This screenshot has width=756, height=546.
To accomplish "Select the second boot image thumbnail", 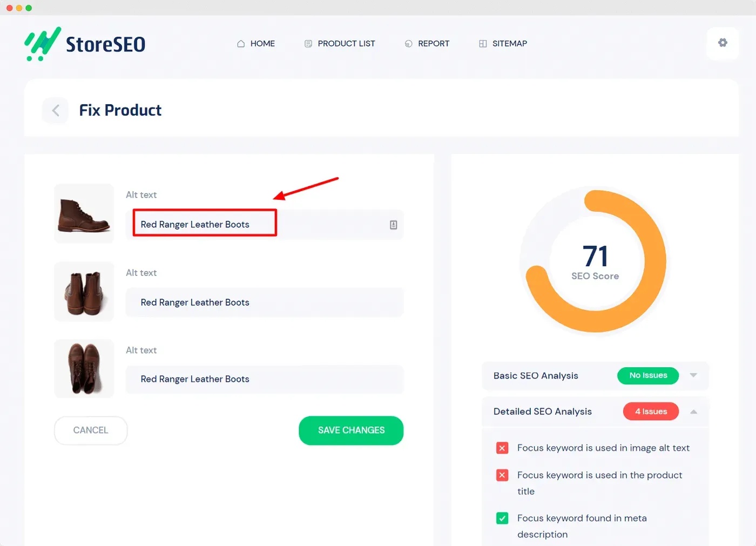I will tap(84, 292).
